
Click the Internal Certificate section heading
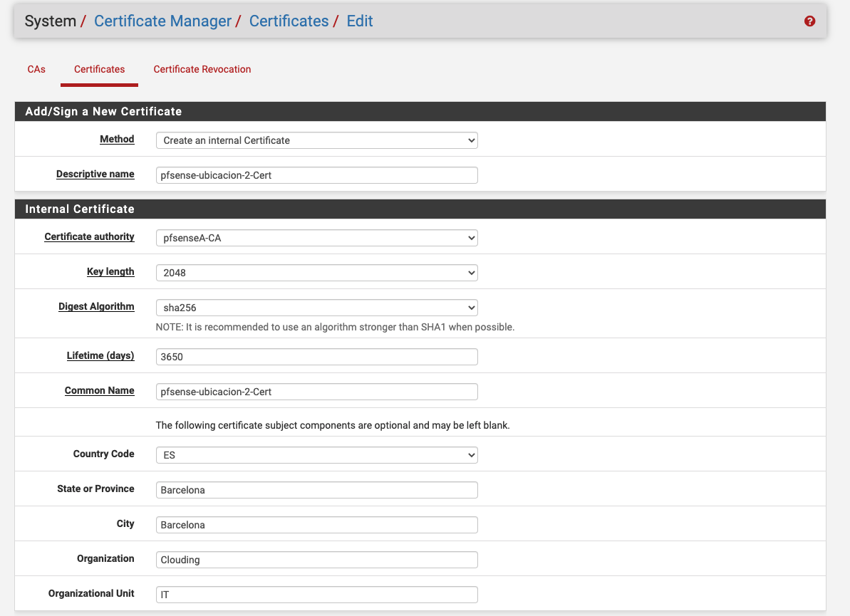(80, 209)
